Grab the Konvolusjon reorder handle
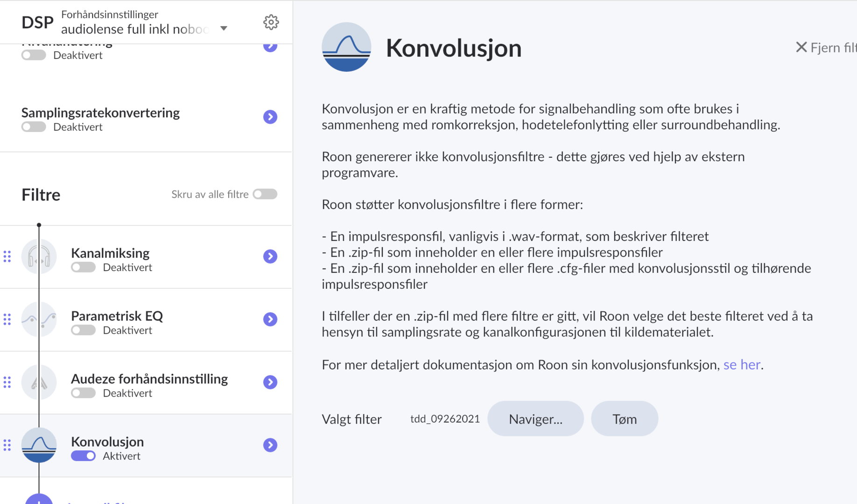Image resolution: width=857 pixels, height=504 pixels. tap(7, 445)
